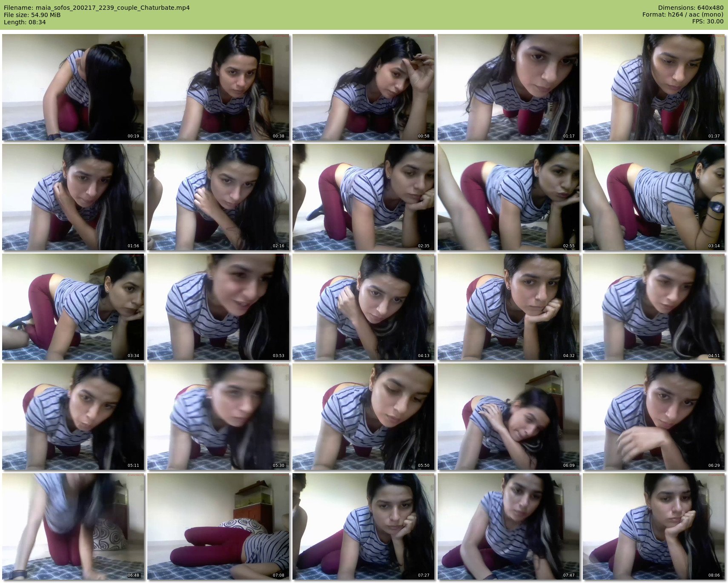Open the 04:13 thumbnail
Viewport: 728px width, 583px height.
pyautogui.click(x=364, y=307)
